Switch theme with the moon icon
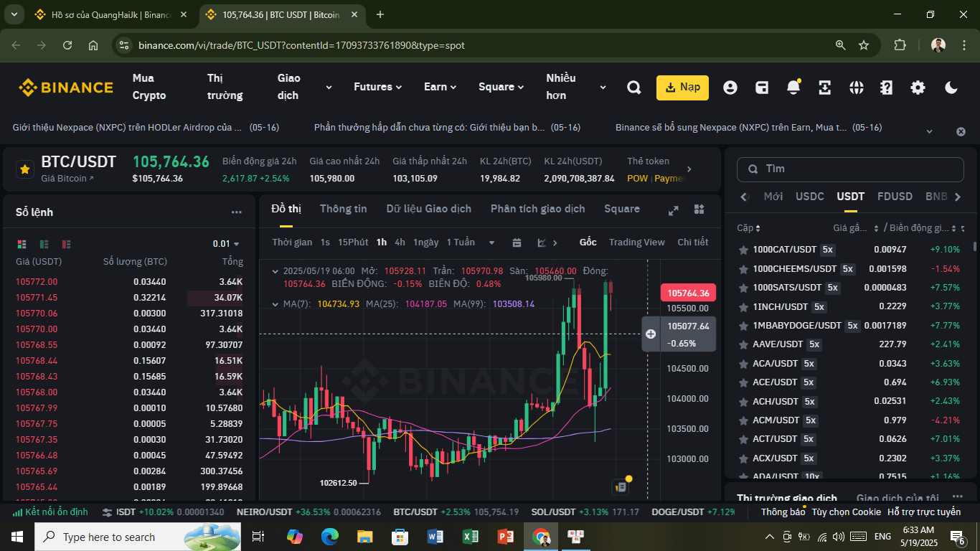The image size is (980, 551). (951, 88)
